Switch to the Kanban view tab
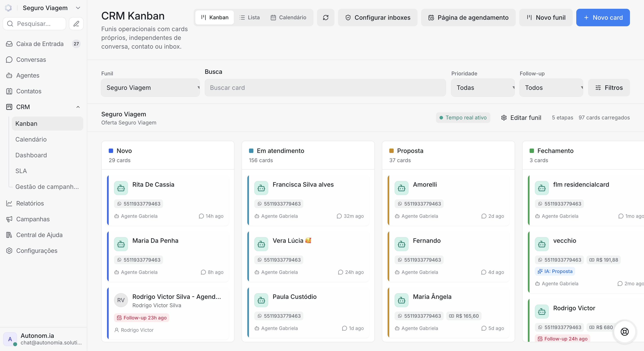644x351 pixels. pos(215,18)
